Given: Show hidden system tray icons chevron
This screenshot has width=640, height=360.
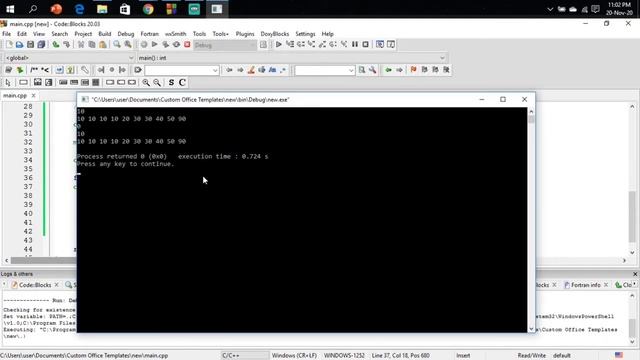Looking at the screenshot, I should tap(550, 9).
